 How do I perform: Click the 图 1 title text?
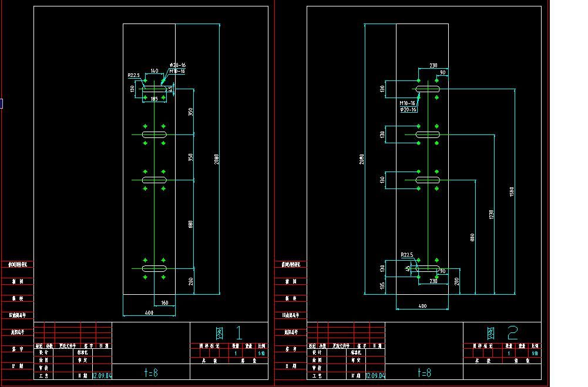[229, 333]
